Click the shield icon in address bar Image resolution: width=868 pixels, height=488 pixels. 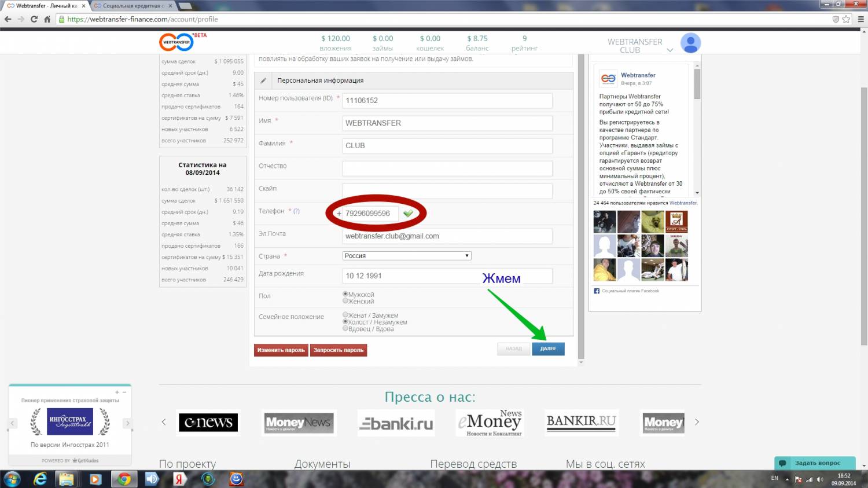coord(836,19)
